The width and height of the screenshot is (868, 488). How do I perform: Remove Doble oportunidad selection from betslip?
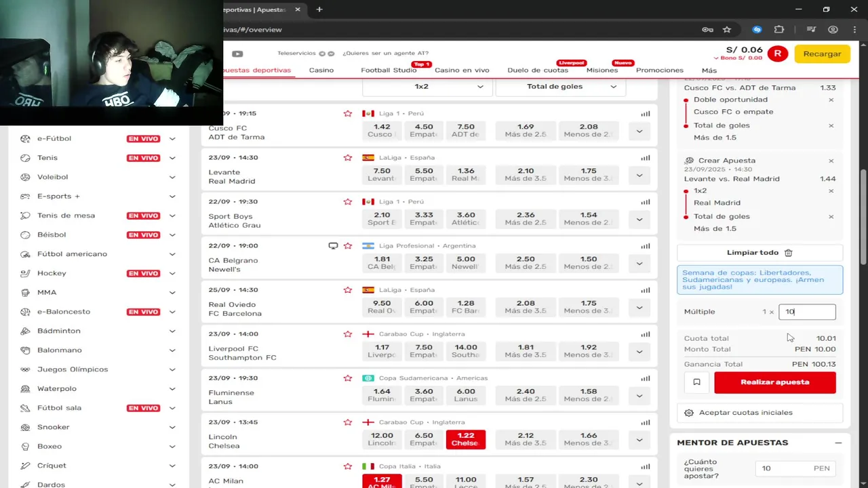[x=831, y=100]
